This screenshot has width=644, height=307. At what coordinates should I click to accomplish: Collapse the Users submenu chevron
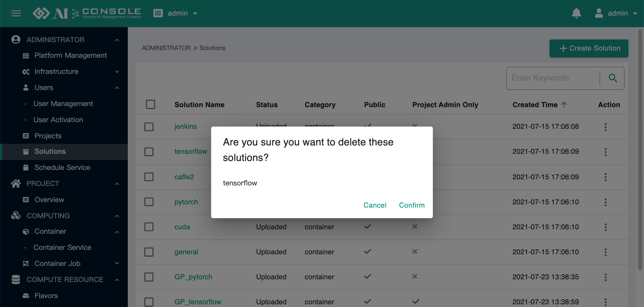(117, 88)
